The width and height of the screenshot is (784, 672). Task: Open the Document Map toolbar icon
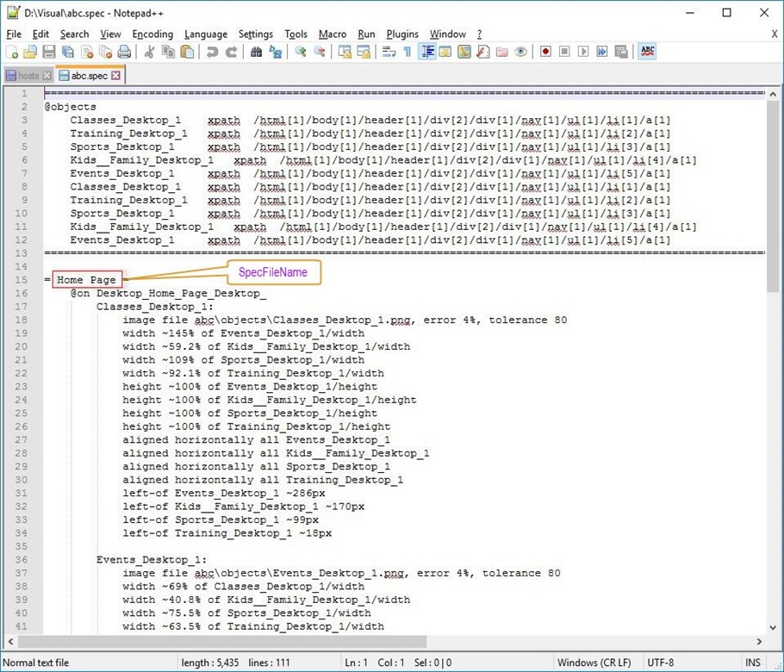[464, 52]
